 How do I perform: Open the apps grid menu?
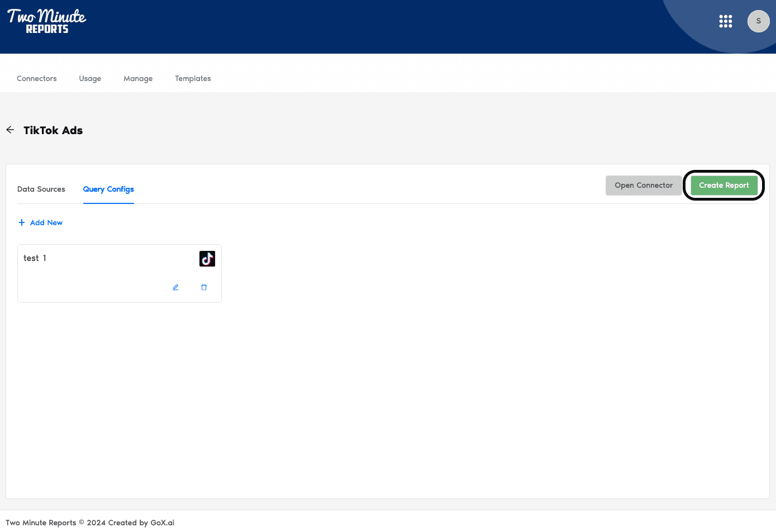coord(725,21)
